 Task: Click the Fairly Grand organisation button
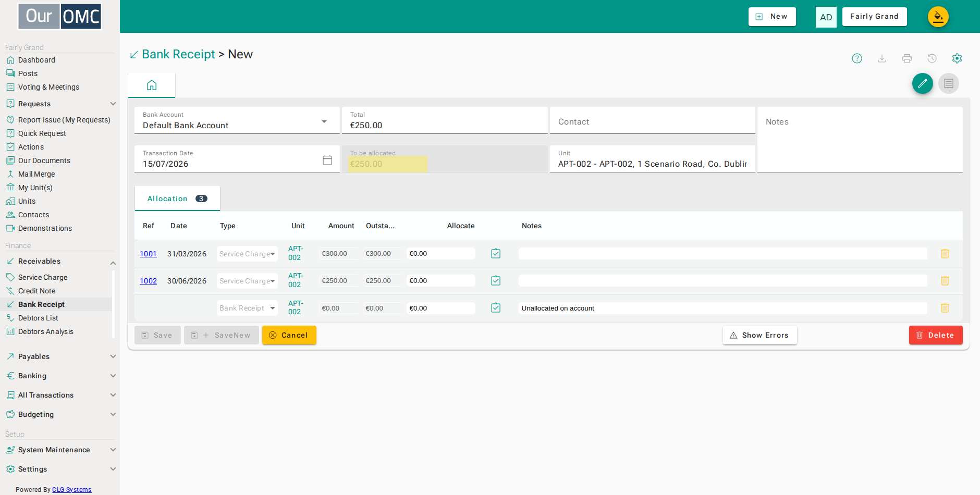coord(875,17)
